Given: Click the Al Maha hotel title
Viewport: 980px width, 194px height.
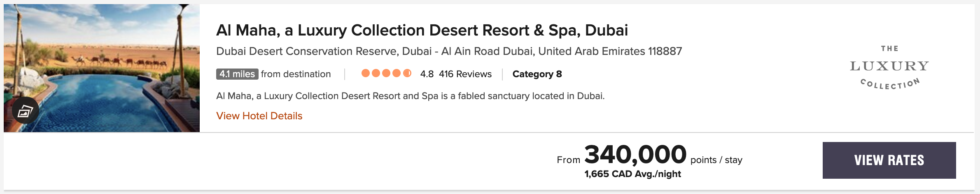Looking at the screenshot, I should coord(422,30).
